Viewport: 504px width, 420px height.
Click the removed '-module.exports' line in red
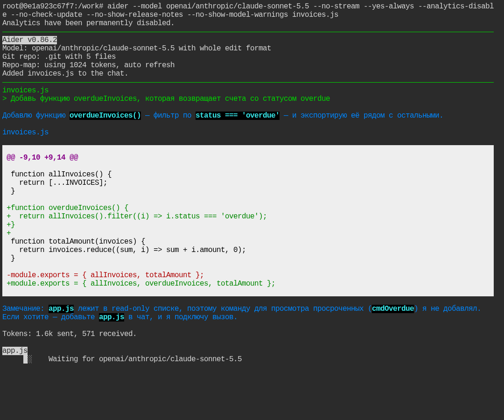(x=105, y=275)
